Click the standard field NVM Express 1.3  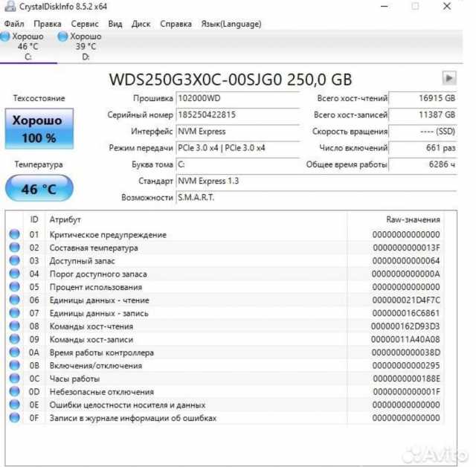coord(316,181)
